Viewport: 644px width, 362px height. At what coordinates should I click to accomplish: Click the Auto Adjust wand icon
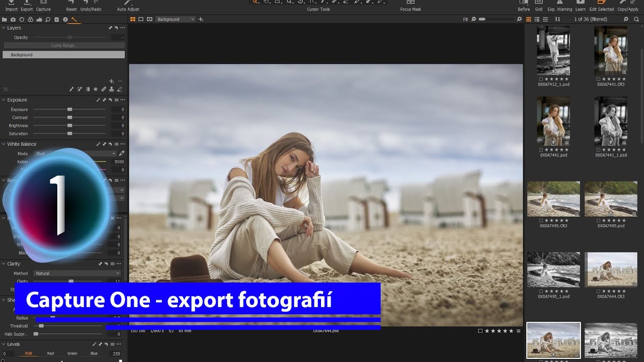pos(128,3)
